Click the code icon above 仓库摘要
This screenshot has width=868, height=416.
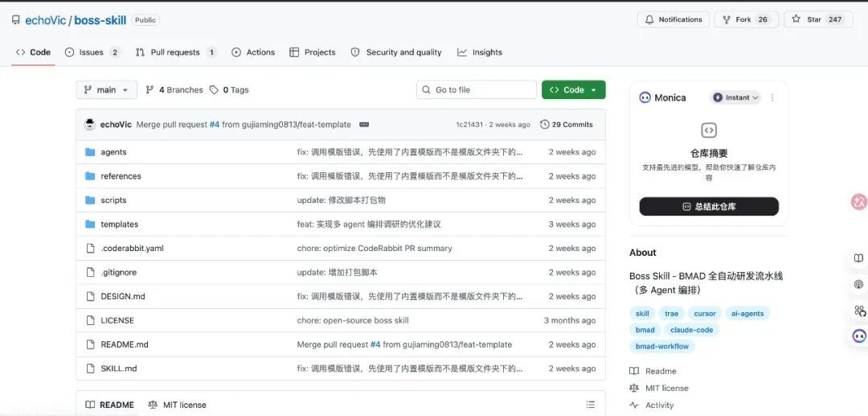pos(709,130)
